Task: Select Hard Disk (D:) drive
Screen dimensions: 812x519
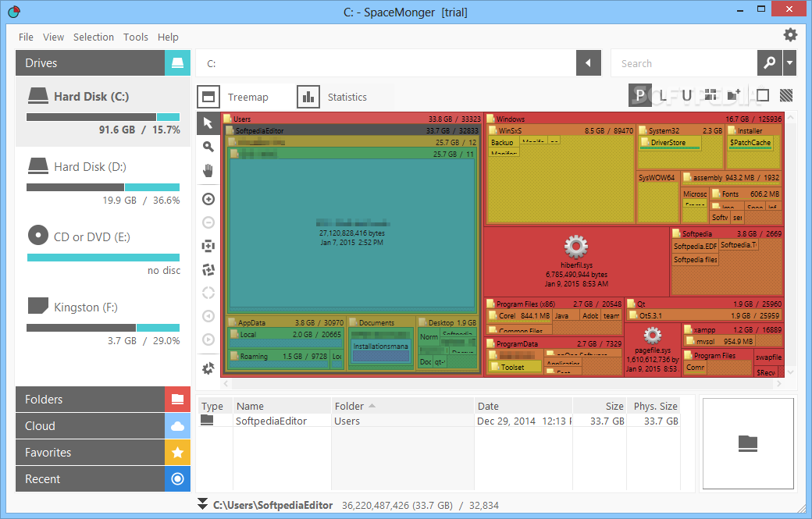Action: [x=103, y=182]
